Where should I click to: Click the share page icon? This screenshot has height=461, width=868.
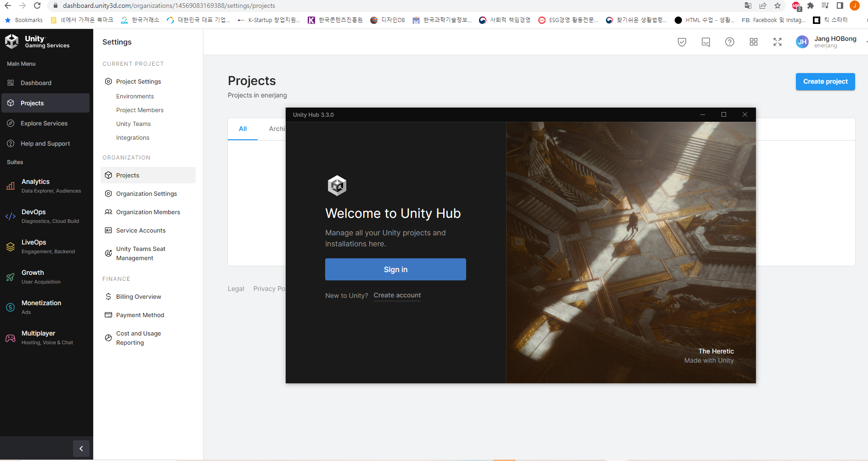click(763, 6)
